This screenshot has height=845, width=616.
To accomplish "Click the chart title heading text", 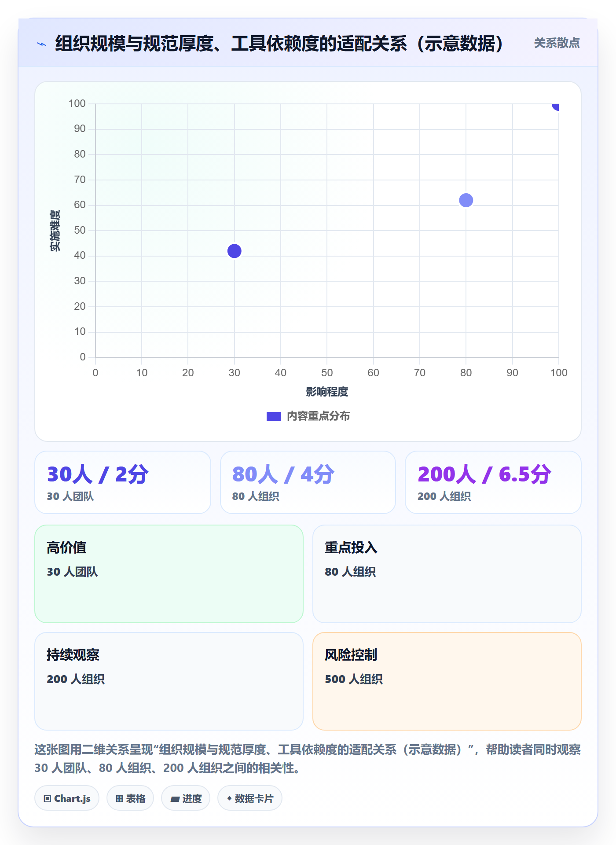I will click(279, 44).
